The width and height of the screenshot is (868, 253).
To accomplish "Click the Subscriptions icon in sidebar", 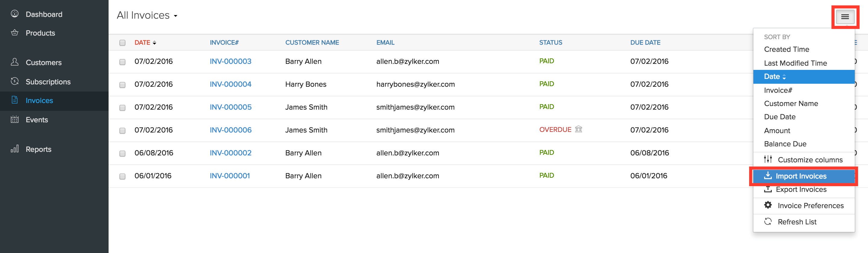I will click(14, 81).
